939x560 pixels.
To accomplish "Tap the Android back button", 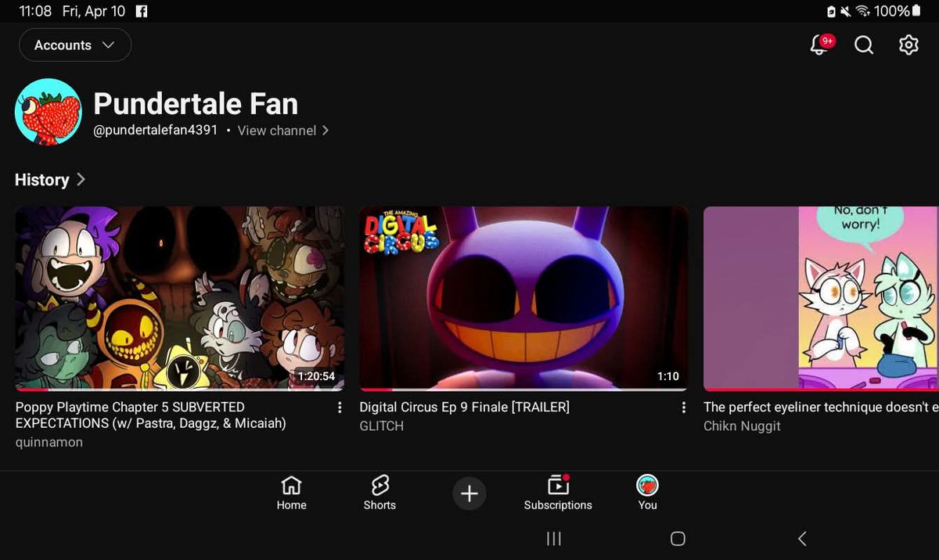I will (801, 538).
